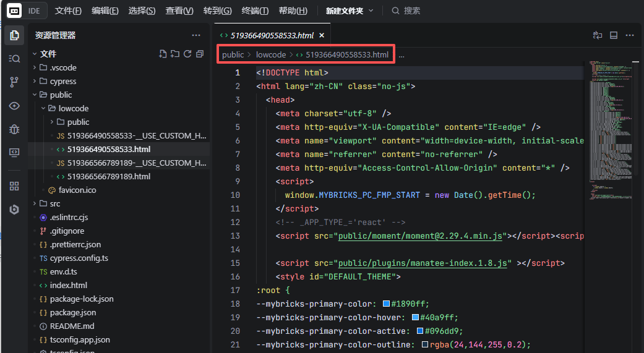The image size is (644, 353).
Task: Open Source Control branch icon
Action: [14, 82]
